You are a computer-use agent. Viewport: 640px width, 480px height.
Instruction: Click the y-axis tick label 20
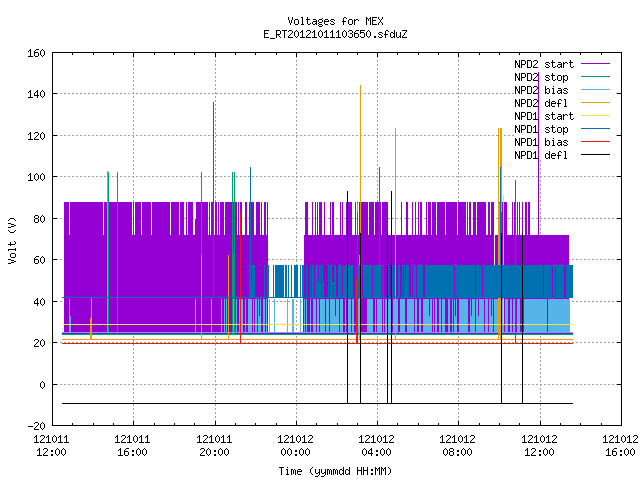tap(39, 343)
